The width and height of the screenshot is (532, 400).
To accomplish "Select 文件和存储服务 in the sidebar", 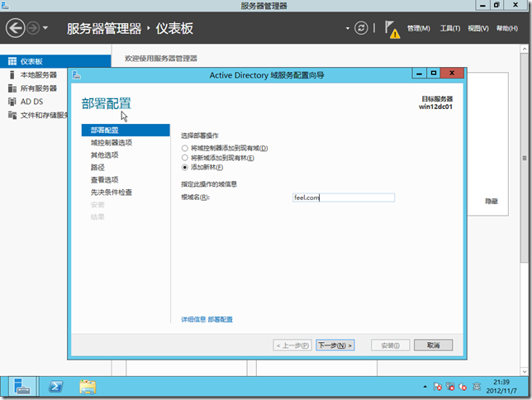I will (44, 115).
